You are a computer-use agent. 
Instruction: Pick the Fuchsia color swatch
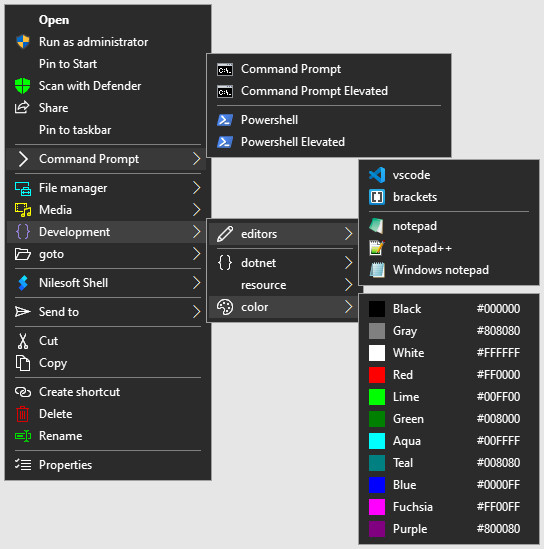pyautogui.click(x=377, y=507)
